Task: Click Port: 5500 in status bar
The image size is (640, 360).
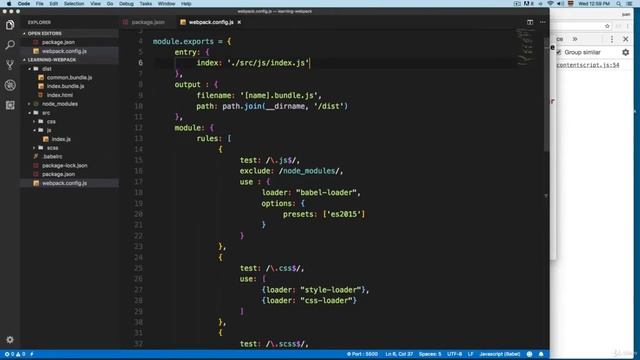Action: 362,354
